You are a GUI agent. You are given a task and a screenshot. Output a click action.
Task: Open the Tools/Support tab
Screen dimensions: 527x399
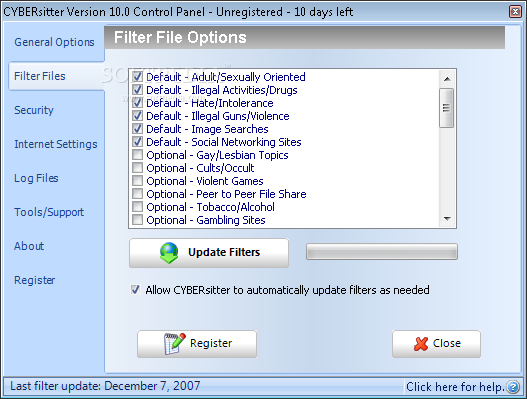pos(49,212)
